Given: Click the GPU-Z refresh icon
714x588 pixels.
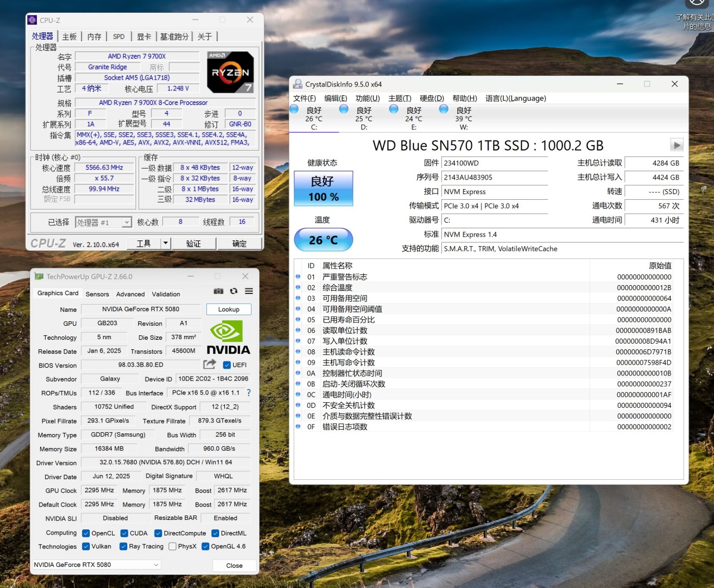Looking at the screenshot, I should point(234,291).
